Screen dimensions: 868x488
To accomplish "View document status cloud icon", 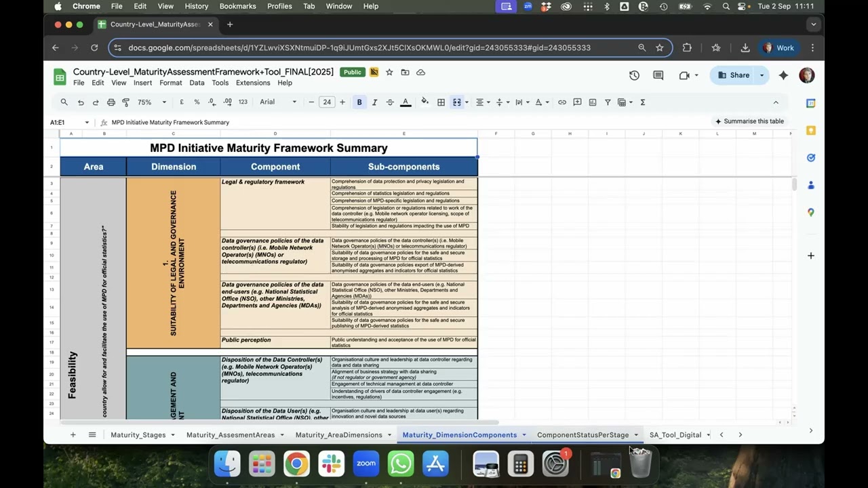I will click(x=420, y=72).
